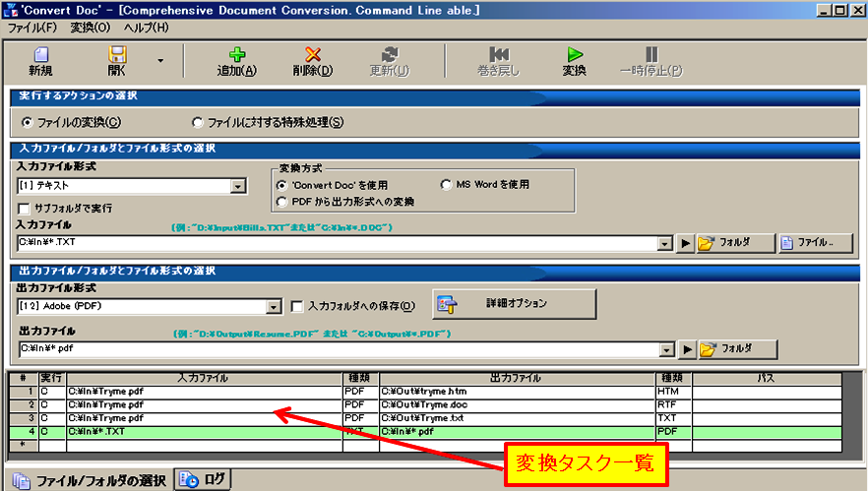This screenshot has height=491, width=868.
Task: Click the application icon in title bar
Action: (x=10, y=10)
